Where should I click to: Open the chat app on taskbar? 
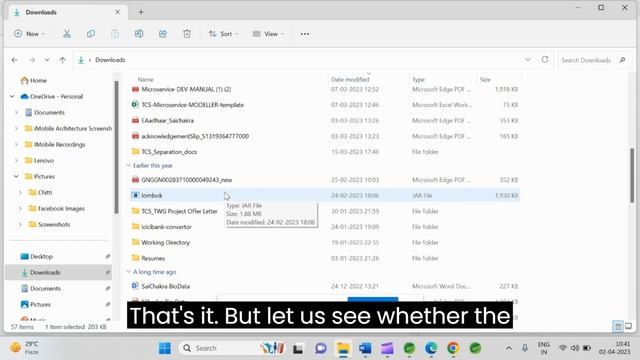tap(321, 348)
